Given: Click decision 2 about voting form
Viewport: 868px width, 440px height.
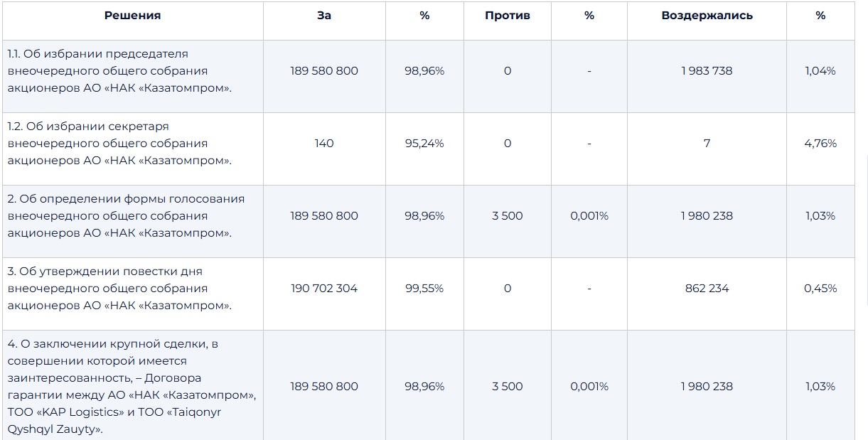Looking at the screenshot, I should pyautogui.click(x=126, y=216).
